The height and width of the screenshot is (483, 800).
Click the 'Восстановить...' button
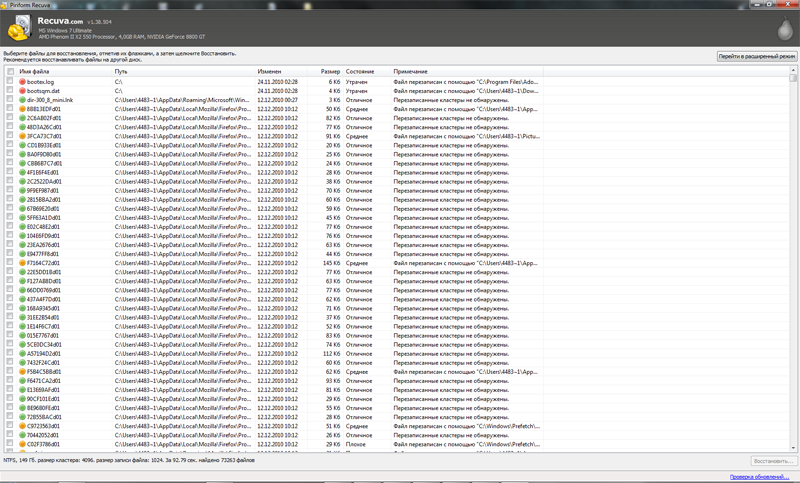tap(773, 461)
